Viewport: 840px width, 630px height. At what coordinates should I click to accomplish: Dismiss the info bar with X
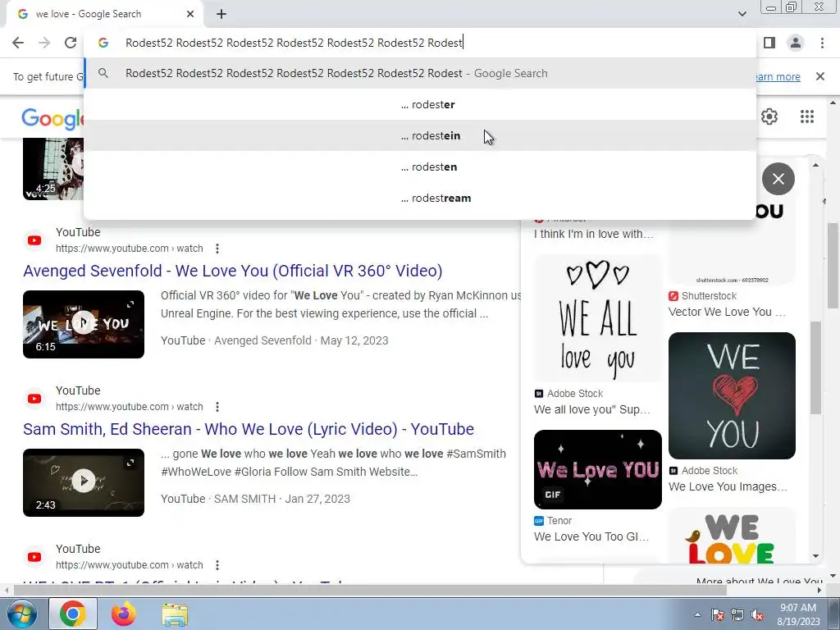click(x=820, y=76)
